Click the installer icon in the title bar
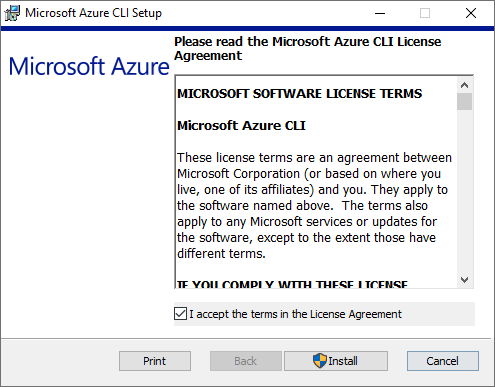The width and height of the screenshot is (495, 387). point(12,13)
